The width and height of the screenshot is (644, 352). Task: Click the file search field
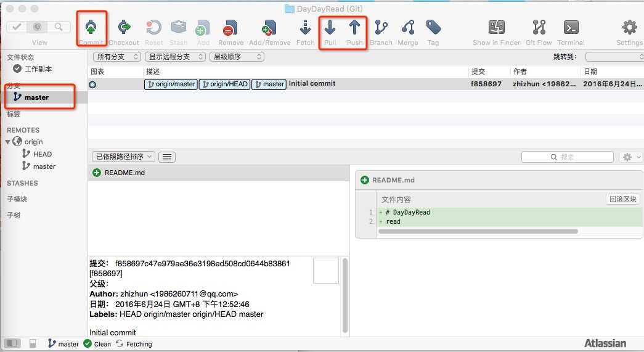click(x=567, y=157)
